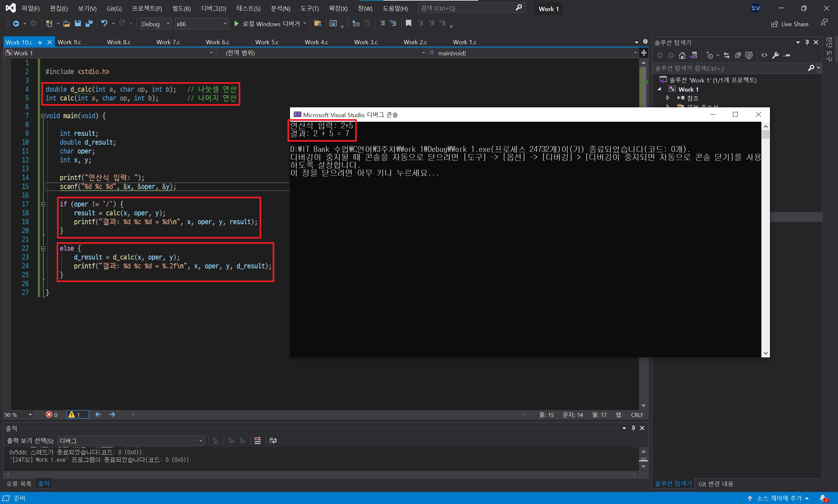
Task: Open the x86 platform dropdown
Action: coord(201,24)
